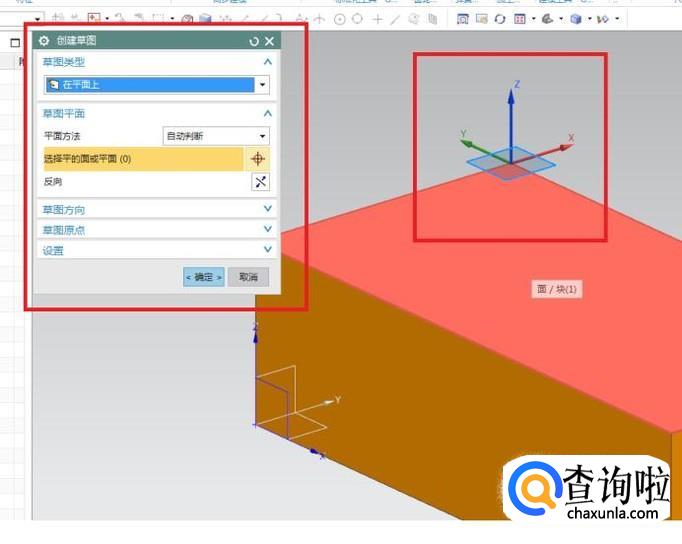682x544 pixels.
Task: Click the Zoom view toolbar icon
Action: 481,19
